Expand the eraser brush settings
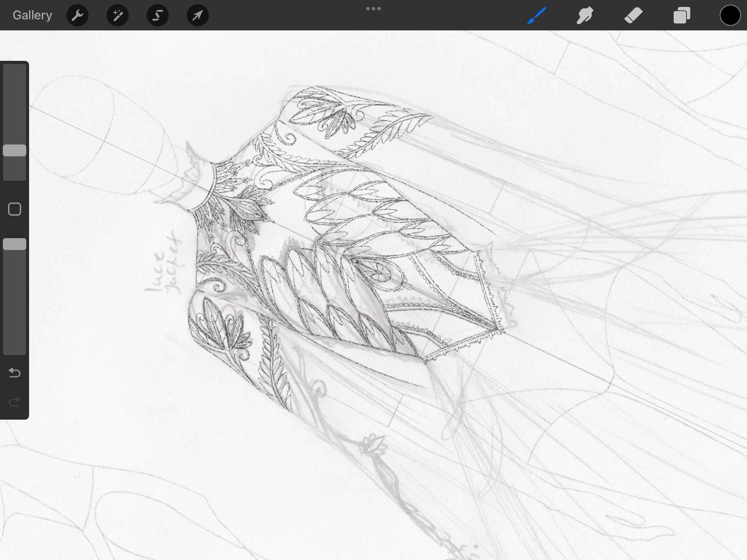The height and width of the screenshot is (560, 747). pyautogui.click(x=633, y=15)
